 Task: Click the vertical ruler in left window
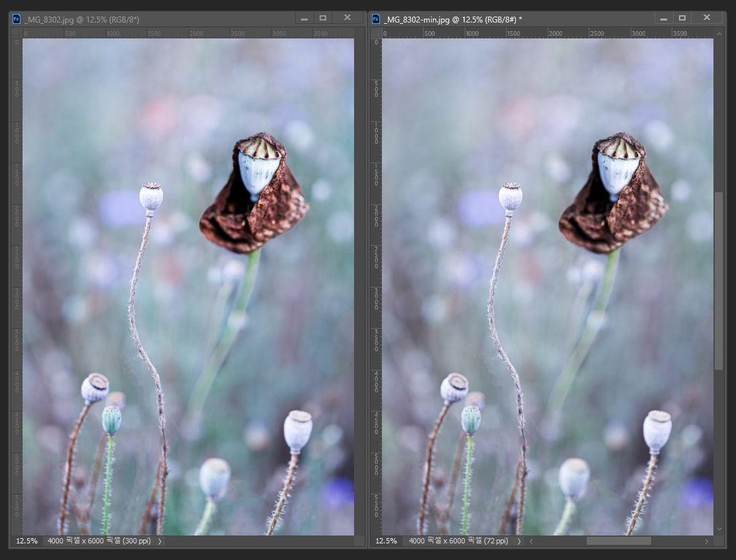17,286
